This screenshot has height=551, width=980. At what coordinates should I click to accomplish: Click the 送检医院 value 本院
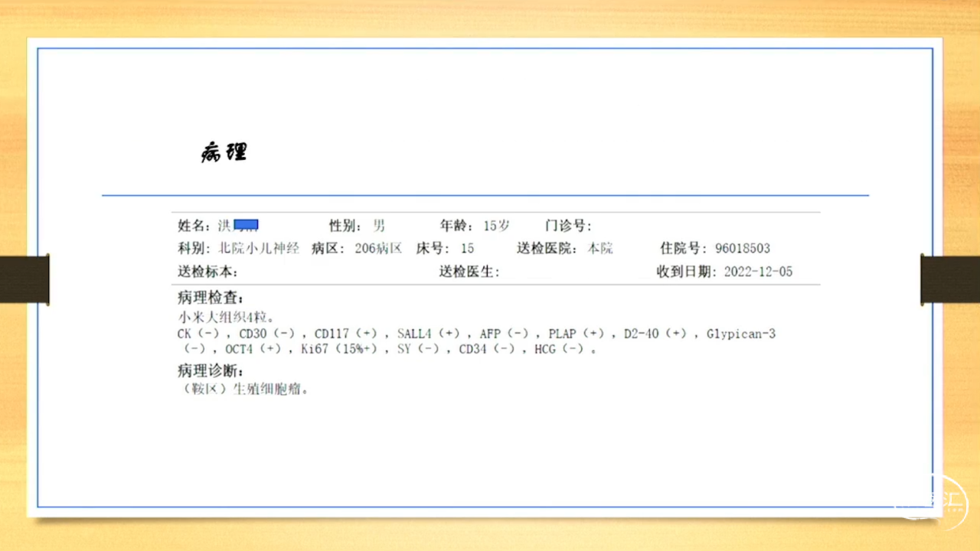coord(600,249)
